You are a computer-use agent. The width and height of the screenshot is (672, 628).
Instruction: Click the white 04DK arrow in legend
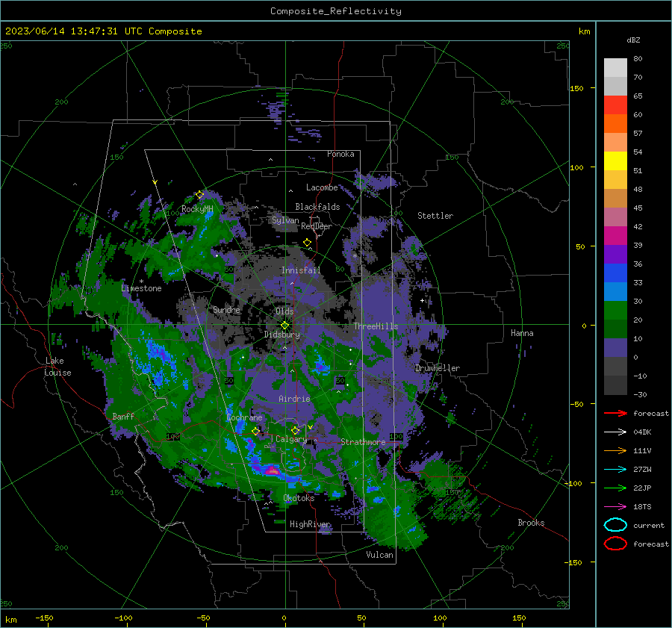coord(615,432)
